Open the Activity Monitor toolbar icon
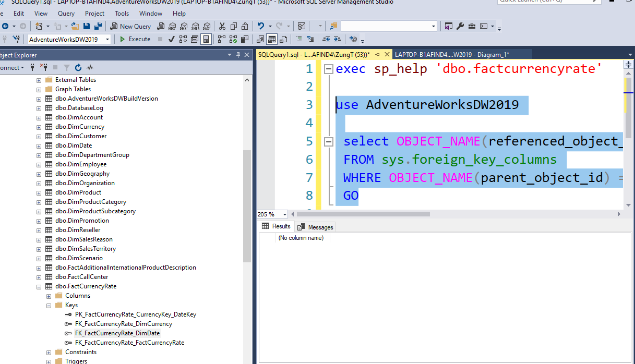635x364 pixels. (302, 26)
